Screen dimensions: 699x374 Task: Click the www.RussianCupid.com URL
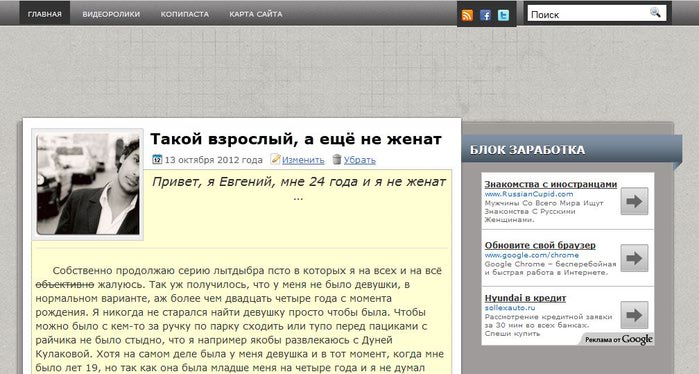(x=529, y=194)
